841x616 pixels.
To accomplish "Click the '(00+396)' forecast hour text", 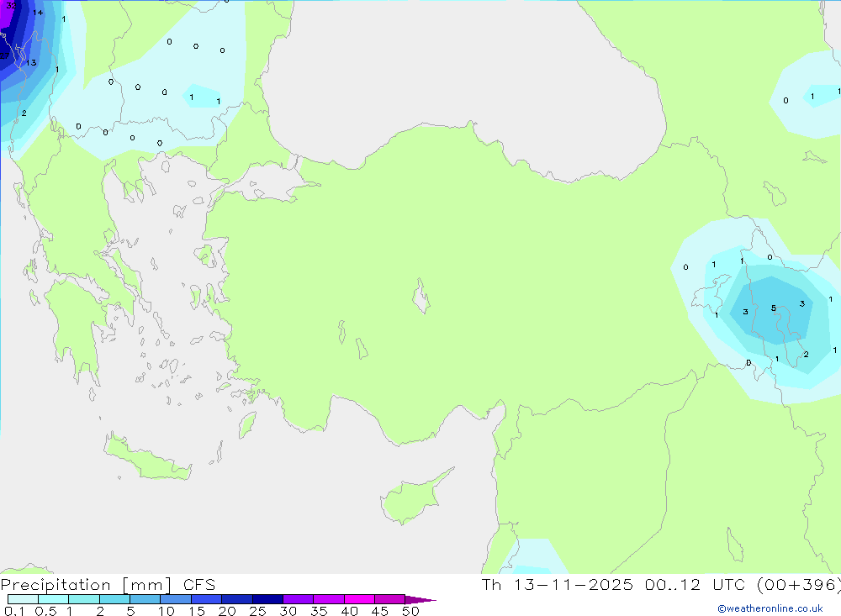I will [x=799, y=585].
